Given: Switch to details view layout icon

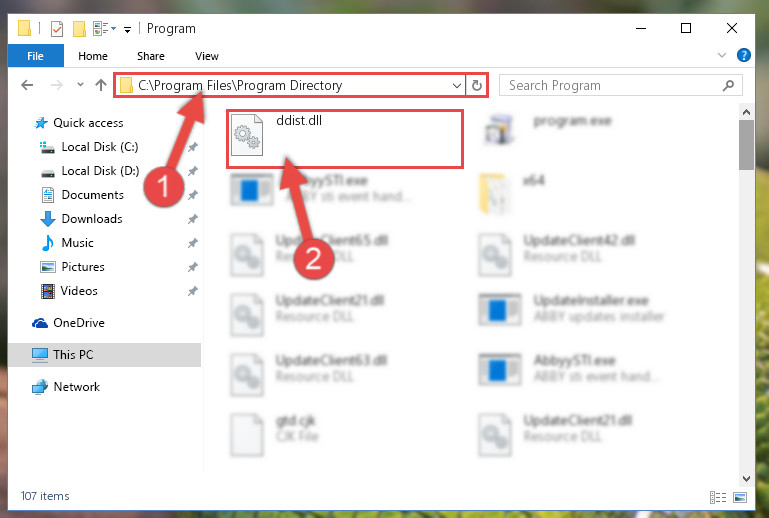Looking at the screenshot, I should pos(718,497).
